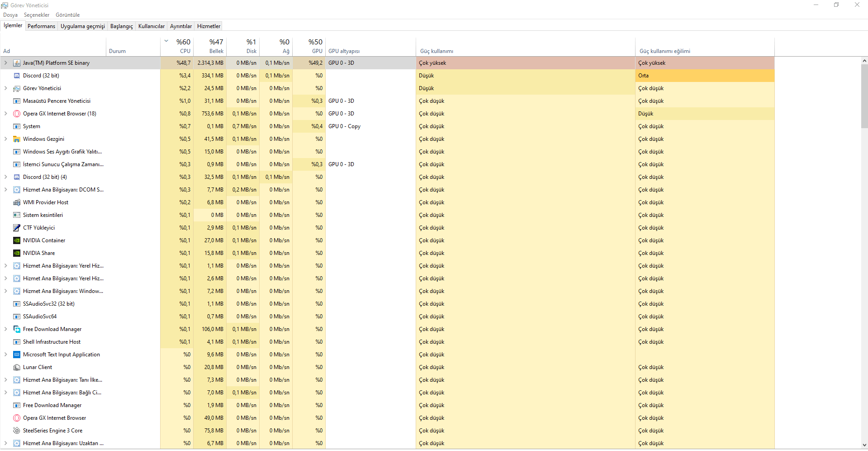This screenshot has width=868, height=451.
Task: Click the Orta power trend cell
Action: [x=705, y=76]
